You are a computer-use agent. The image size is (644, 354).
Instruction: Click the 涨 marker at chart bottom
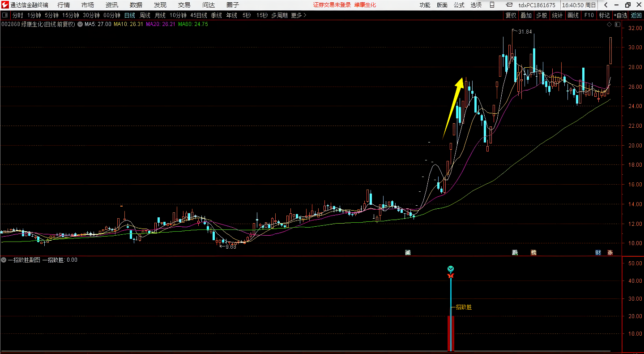[x=610, y=252]
